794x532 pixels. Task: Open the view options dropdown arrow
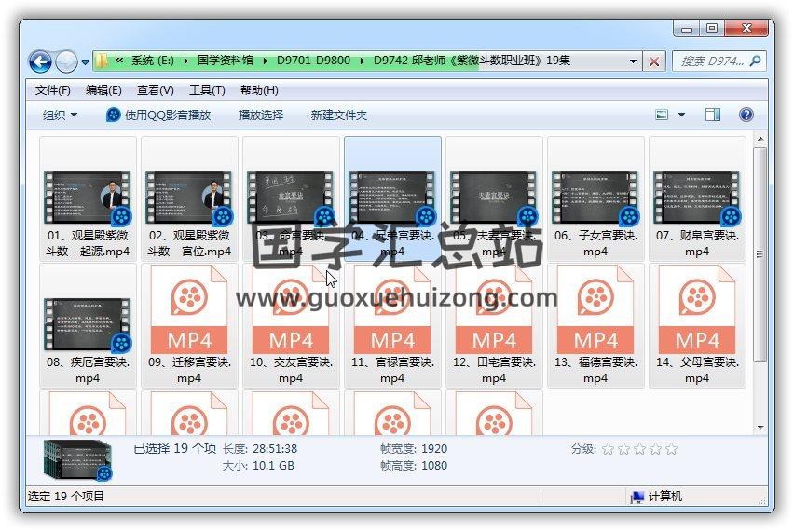pyautogui.click(x=681, y=115)
